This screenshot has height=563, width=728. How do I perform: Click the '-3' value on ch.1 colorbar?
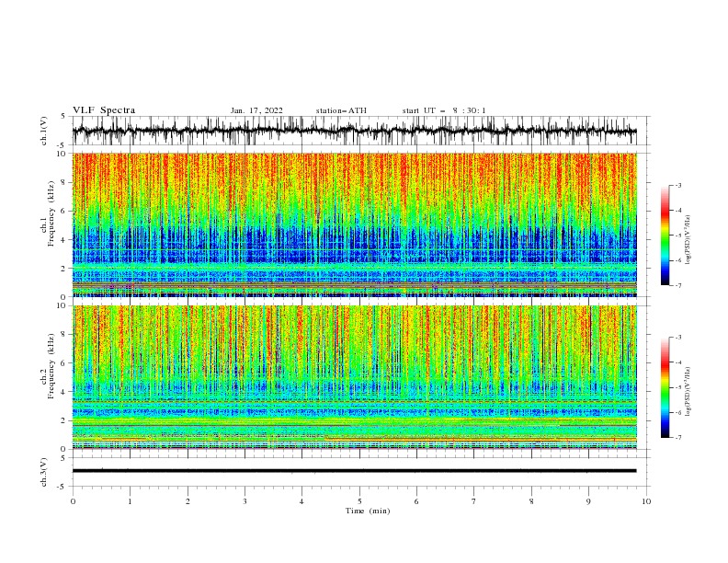click(x=678, y=185)
